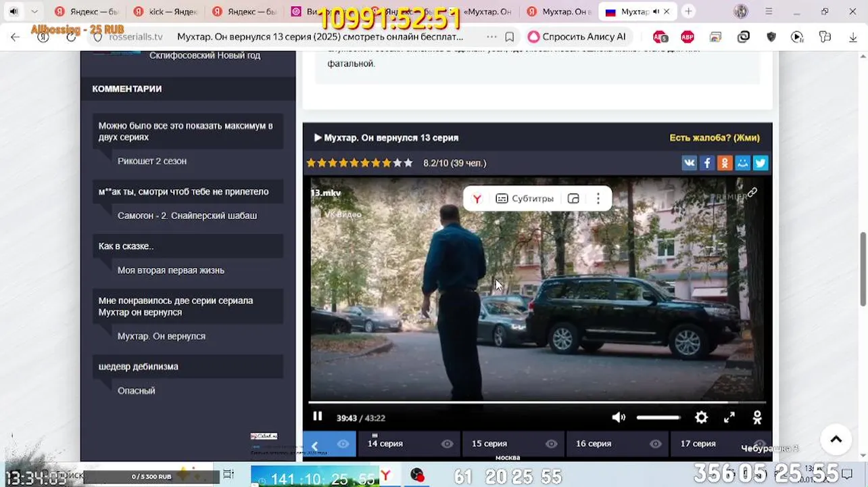The image size is (868, 487).
Task: Open tab list dropdown chevron
Action: [x=34, y=11]
